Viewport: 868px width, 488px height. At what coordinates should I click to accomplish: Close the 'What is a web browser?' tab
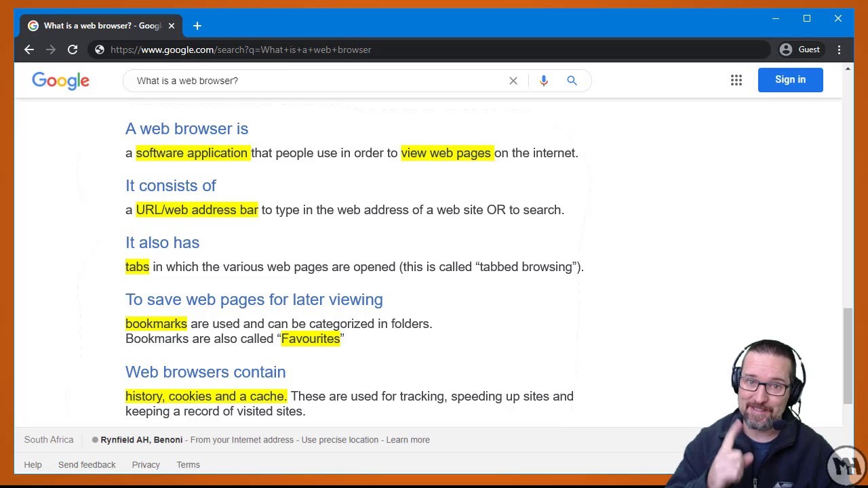(x=172, y=26)
